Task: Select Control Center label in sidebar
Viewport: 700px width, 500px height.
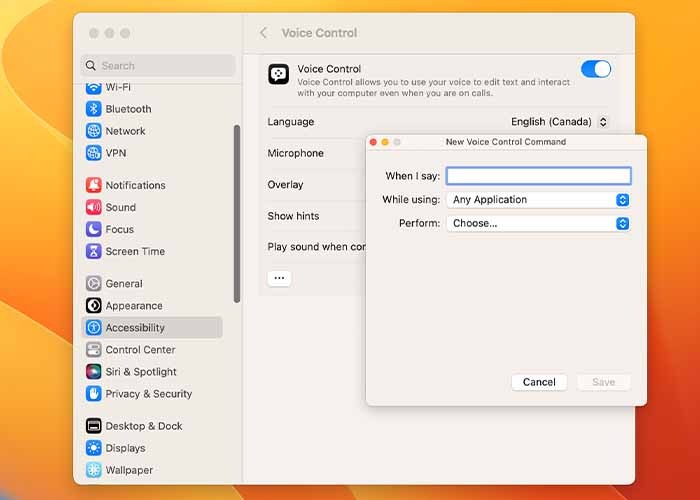Action: 140,350
